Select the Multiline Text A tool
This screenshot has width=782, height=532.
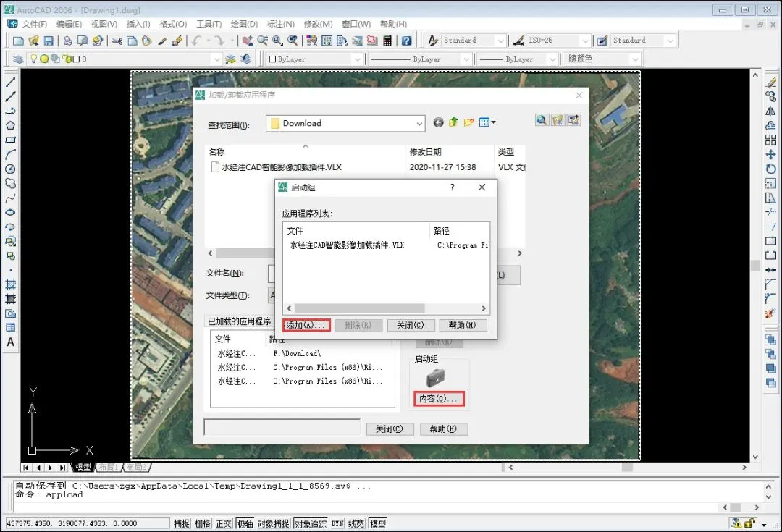(10, 342)
